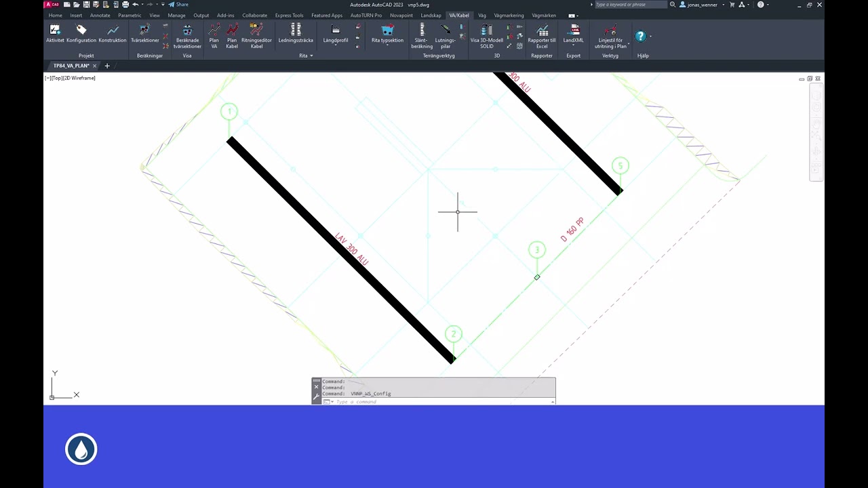The width and height of the screenshot is (868, 488).
Task: Click the Top view control label
Action: coord(56,78)
